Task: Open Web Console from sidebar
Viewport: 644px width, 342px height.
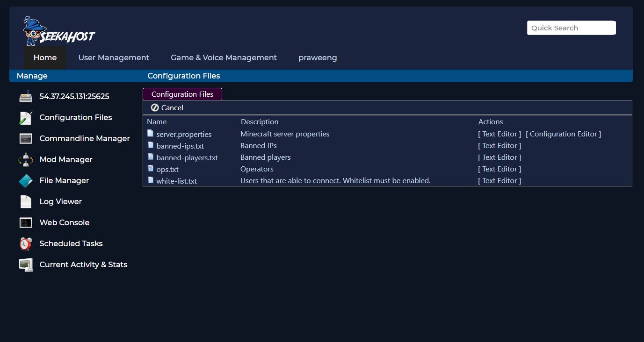Action: click(x=64, y=223)
